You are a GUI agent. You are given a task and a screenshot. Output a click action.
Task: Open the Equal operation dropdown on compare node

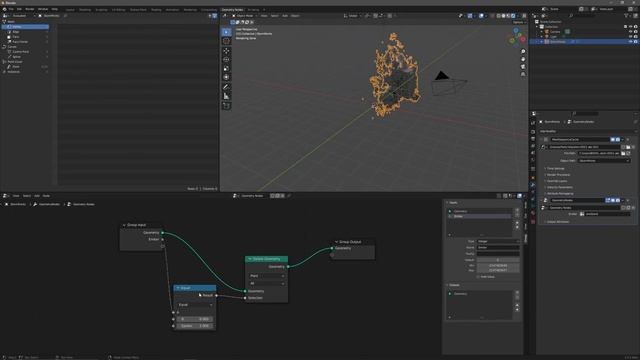click(195, 305)
